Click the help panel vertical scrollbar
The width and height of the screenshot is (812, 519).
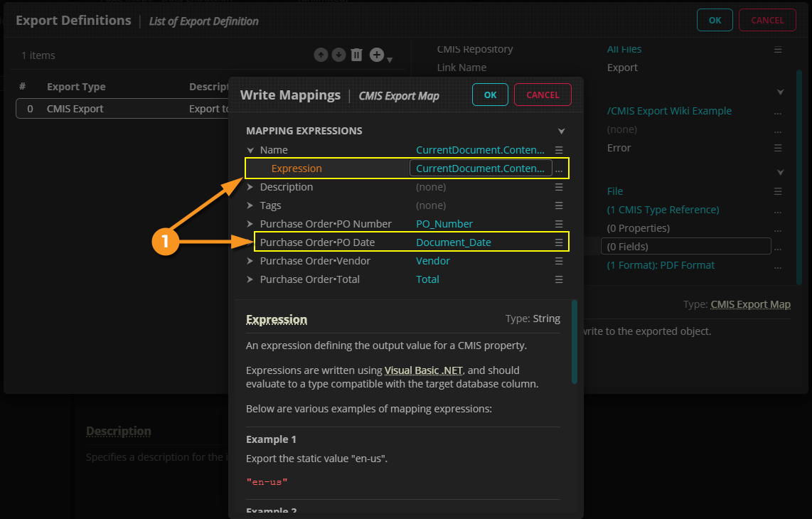click(x=575, y=341)
